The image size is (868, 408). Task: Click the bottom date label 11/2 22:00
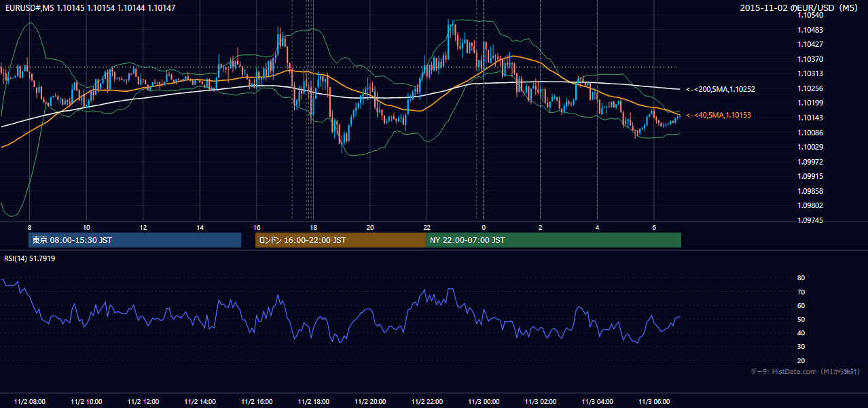[x=427, y=402]
